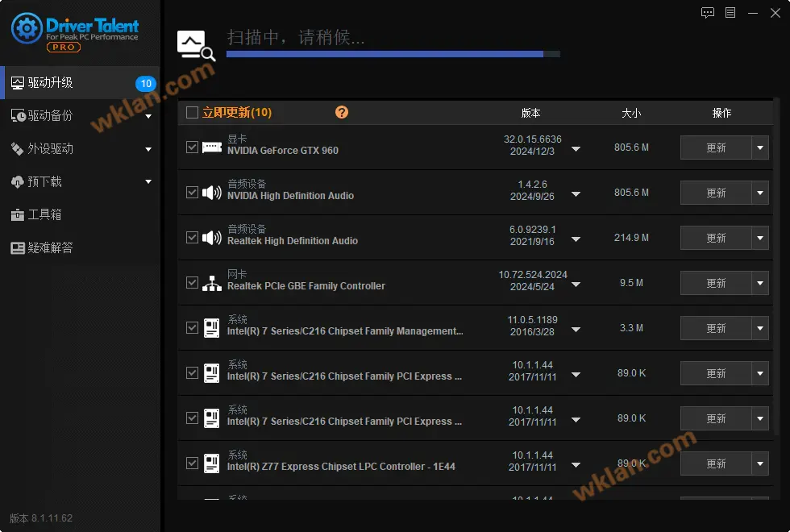790x532 pixels.
Task: Uncheck the Intel Z77 LPC Controller checkbox
Action: pos(192,463)
